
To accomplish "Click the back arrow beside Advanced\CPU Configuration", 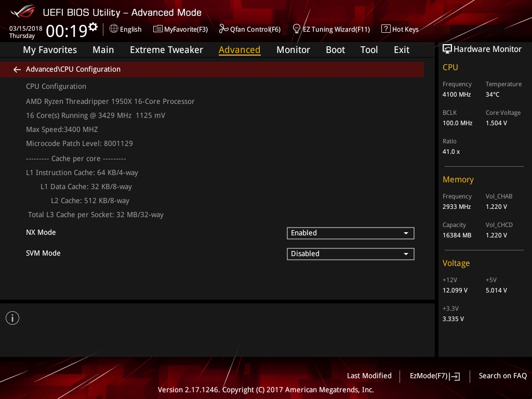I will pos(17,70).
